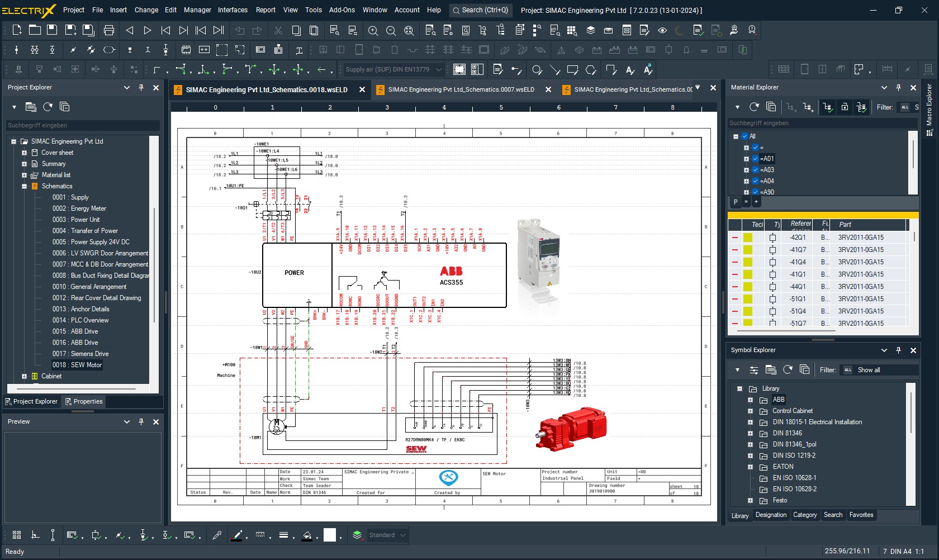Click the yellow swatch in the -42Q1 row
This screenshot has width=939, height=560.
click(748, 238)
